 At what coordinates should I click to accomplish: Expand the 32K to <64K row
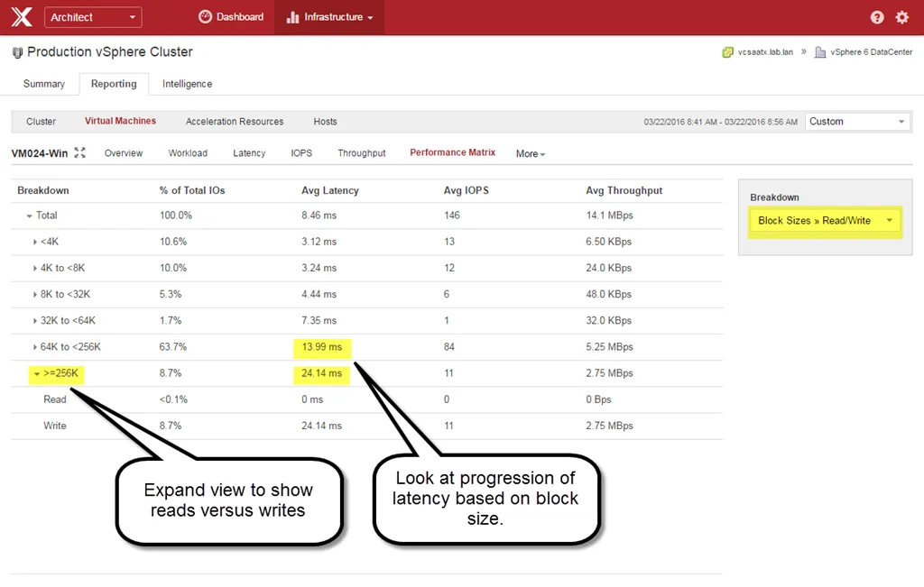pyautogui.click(x=35, y=321)
